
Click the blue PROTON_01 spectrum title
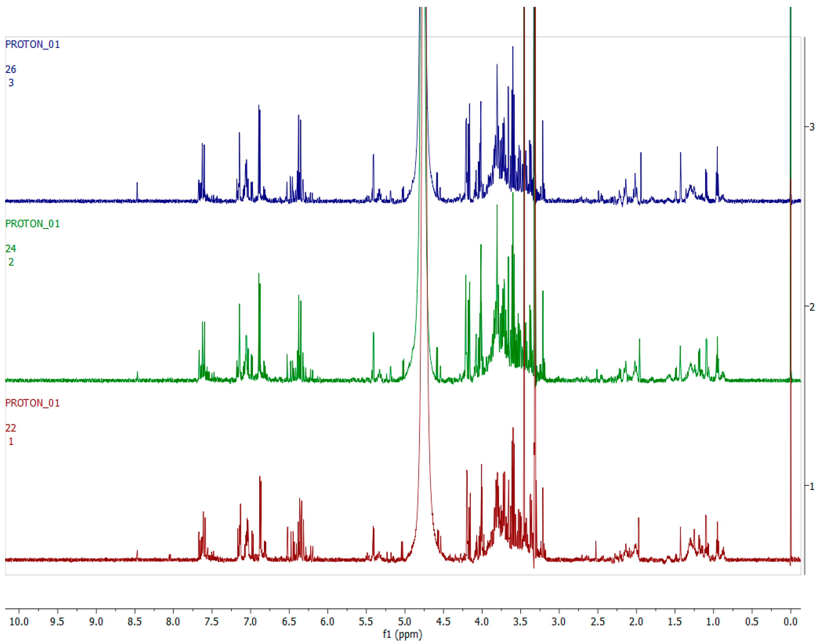[33, 45]
